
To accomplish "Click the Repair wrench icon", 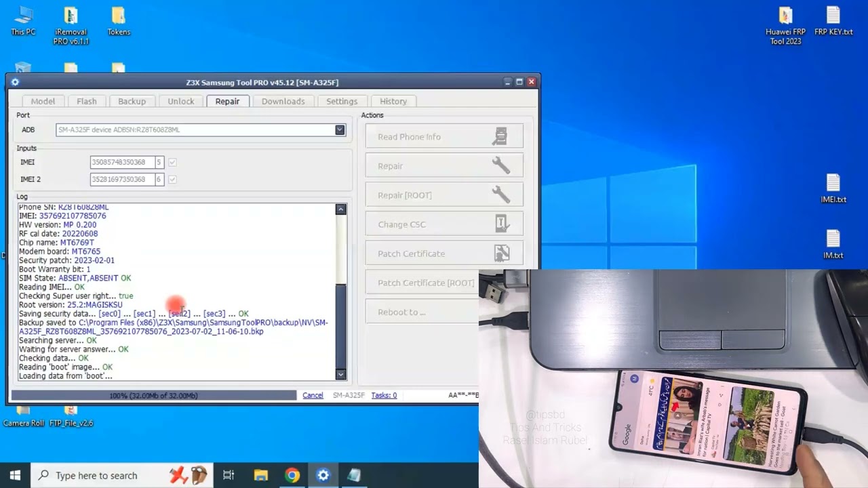I will [x=500, y=165].
